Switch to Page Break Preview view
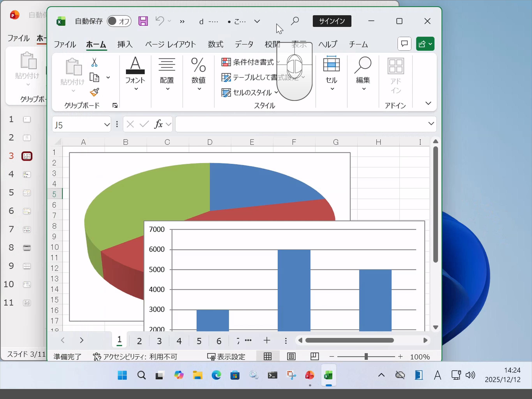The height and width of the screenshot is (399, 532). coord(314,356)
